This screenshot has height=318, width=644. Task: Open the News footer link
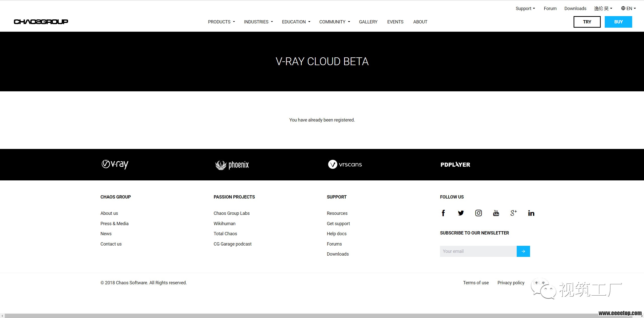(x=106, y=234)
